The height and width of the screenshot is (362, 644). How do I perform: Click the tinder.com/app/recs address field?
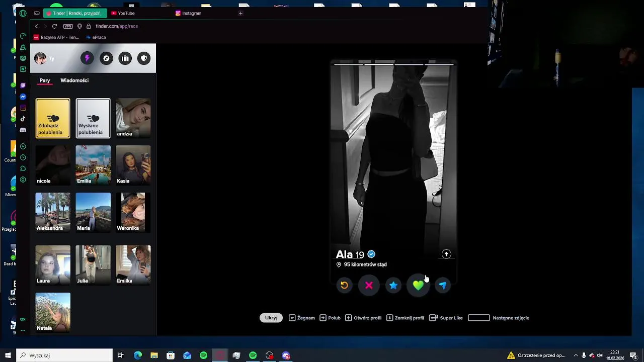[x=117, y=26]
